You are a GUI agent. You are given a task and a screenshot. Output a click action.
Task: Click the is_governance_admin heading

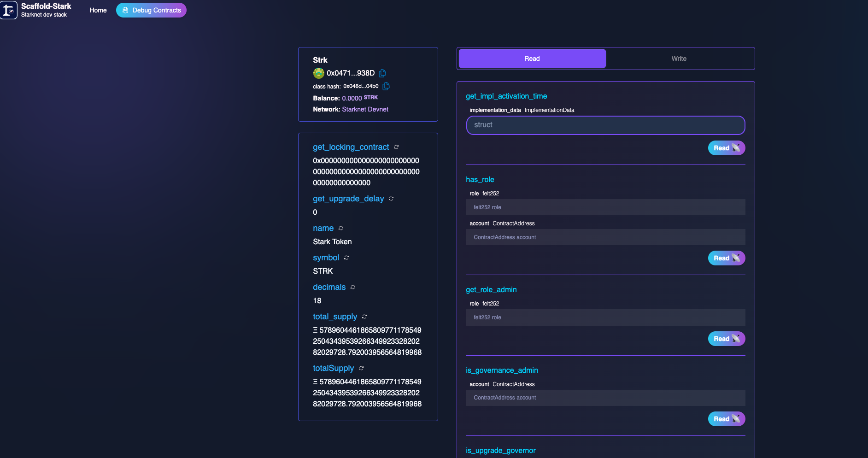click(502, 370)
